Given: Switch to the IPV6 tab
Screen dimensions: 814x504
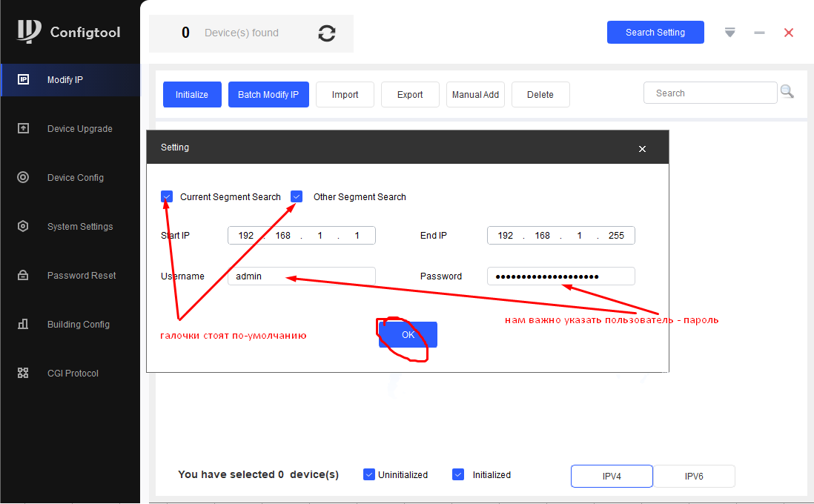Looking at the screenshot, I should point(694,476).
